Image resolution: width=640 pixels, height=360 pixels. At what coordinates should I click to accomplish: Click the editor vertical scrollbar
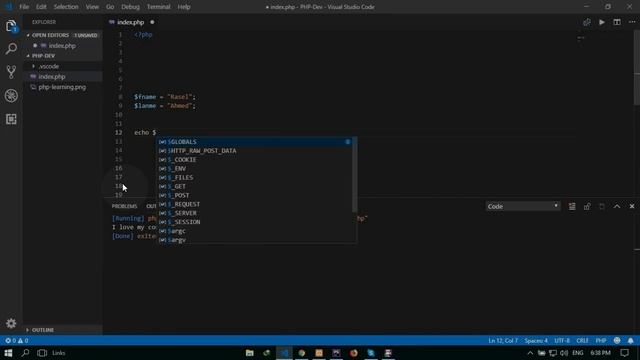(x=637, y=67)
